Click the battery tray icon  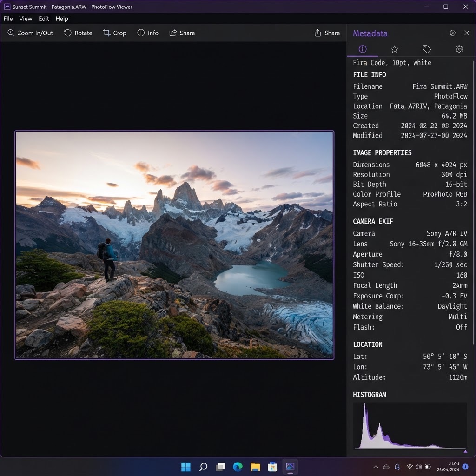[428, 467]
